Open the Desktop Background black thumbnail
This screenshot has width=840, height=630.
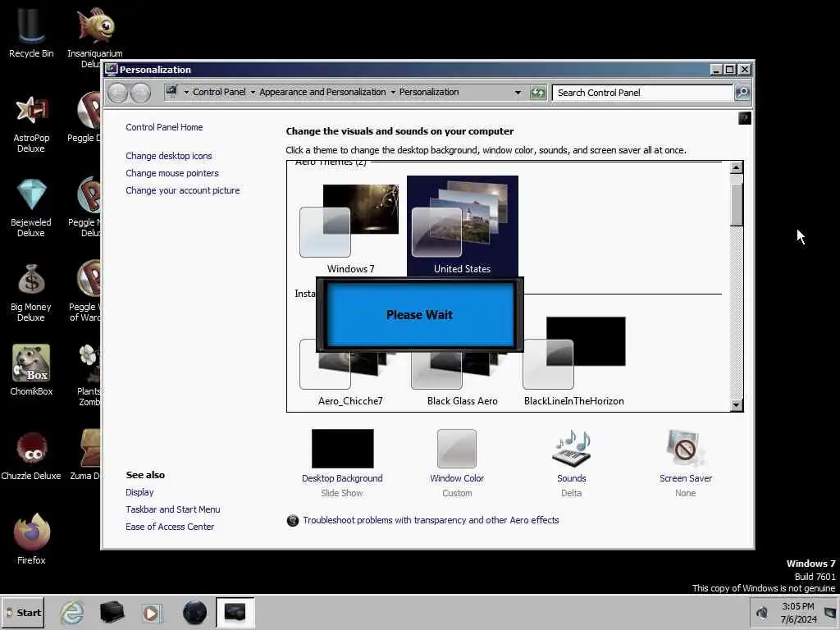(343, 449)
